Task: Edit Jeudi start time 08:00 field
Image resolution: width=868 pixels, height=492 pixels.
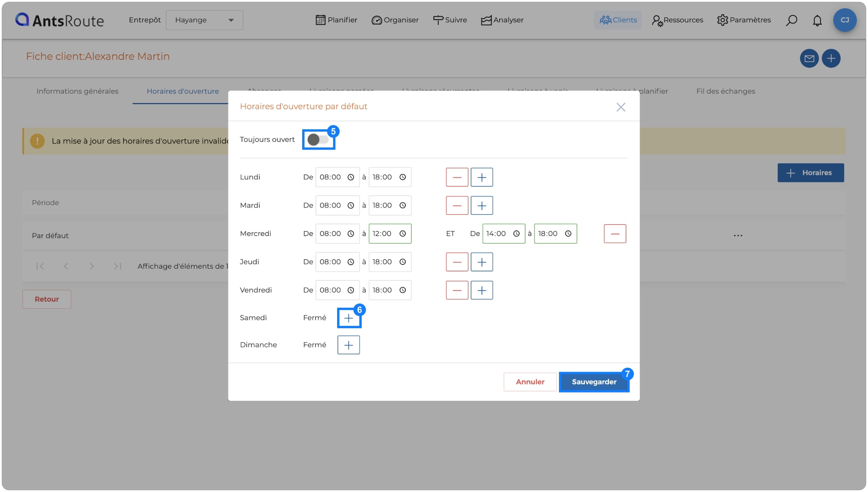Action: point(337,262)
